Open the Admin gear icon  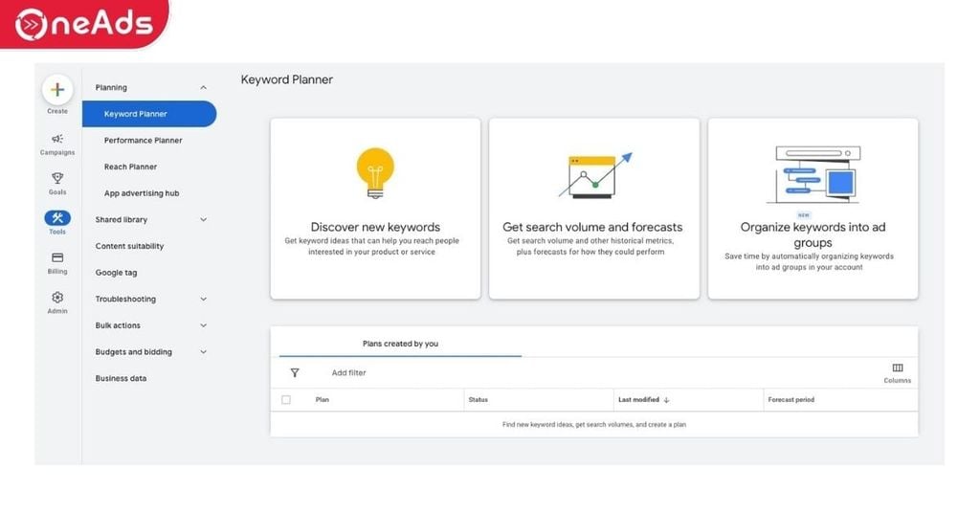(x=57, y=298)
